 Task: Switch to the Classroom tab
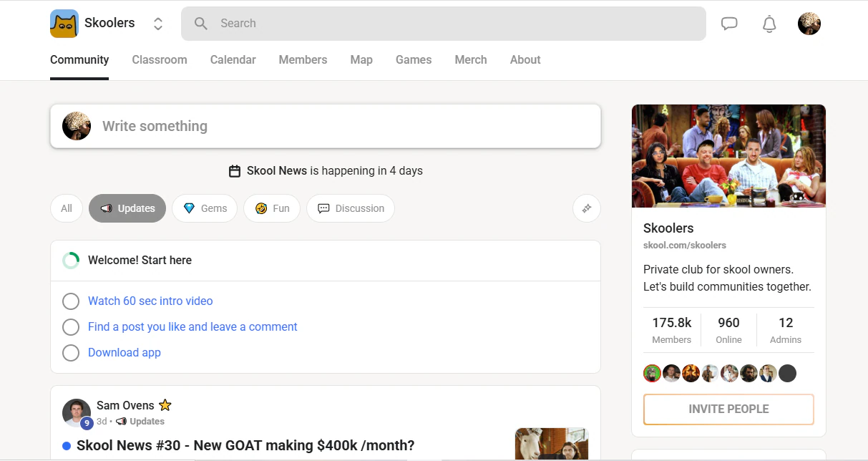[160, 60]
